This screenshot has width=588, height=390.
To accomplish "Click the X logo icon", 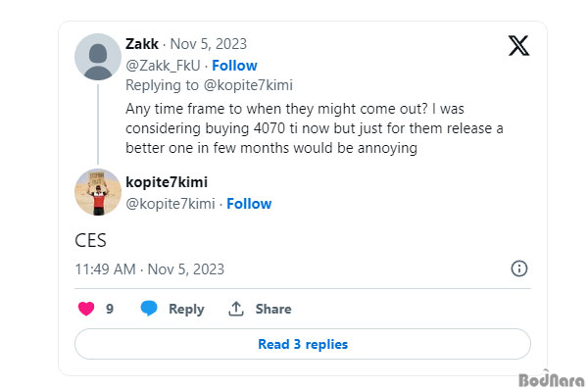I will [x=519, y=46].
